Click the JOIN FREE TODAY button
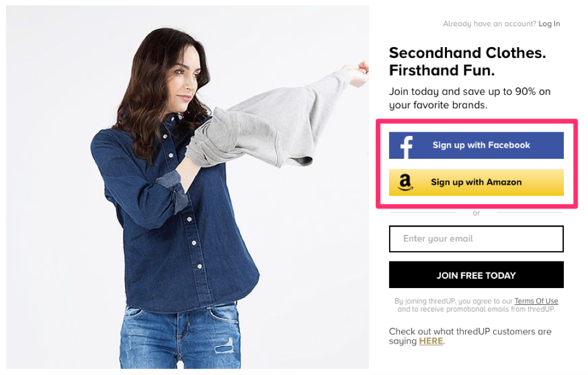 pyautogui.click(x=476, y=275)
